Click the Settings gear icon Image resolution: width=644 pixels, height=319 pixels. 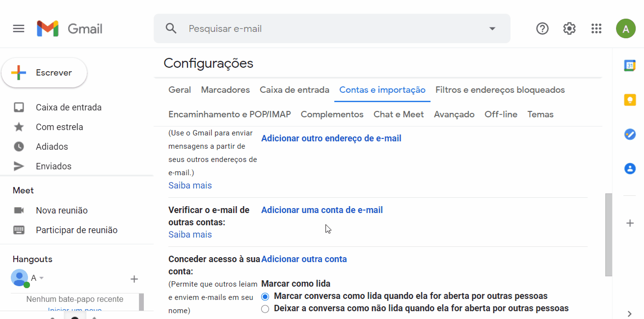(569, 28)
